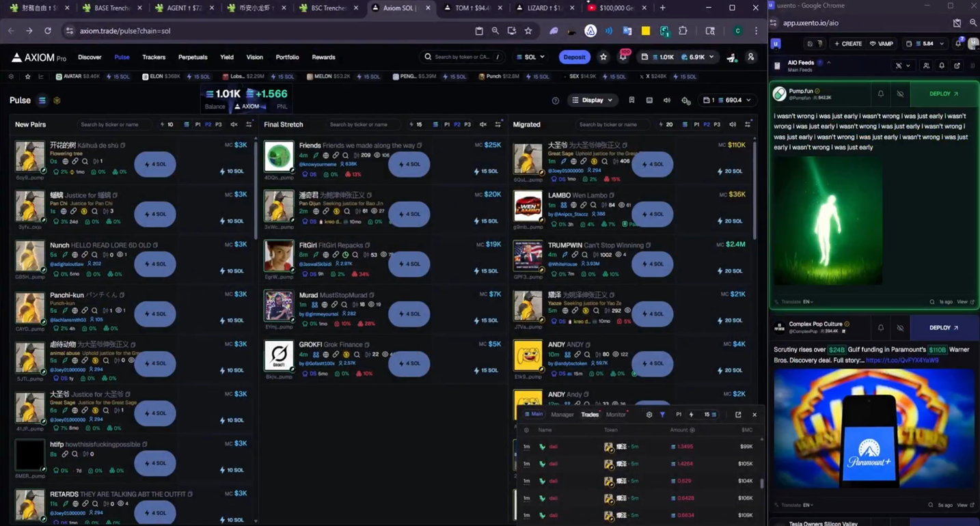Open Axiom notifications bell with 100 badge
The width and height of the screenshot is (980, 526).
pyautogui.click(x=623, y=57)
